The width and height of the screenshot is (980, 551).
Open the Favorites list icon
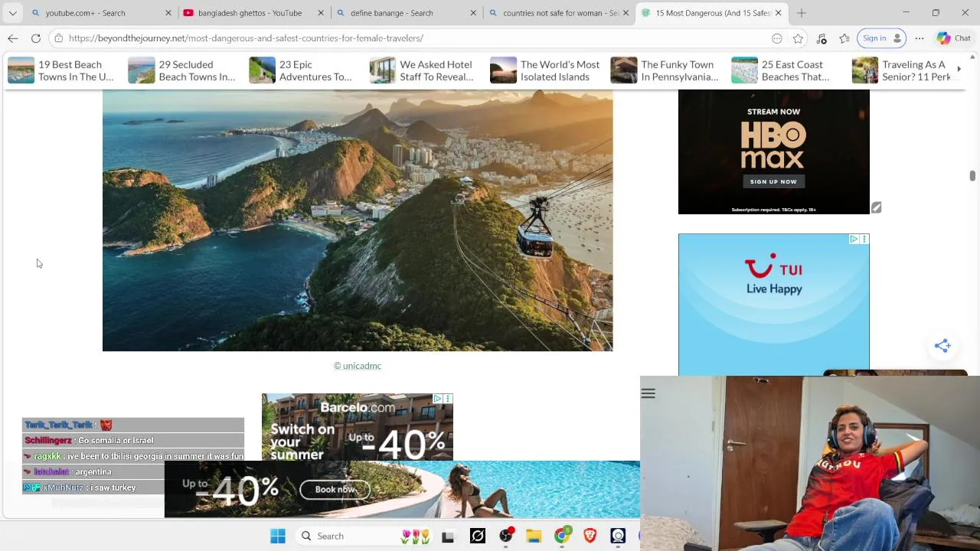point(844,38)
